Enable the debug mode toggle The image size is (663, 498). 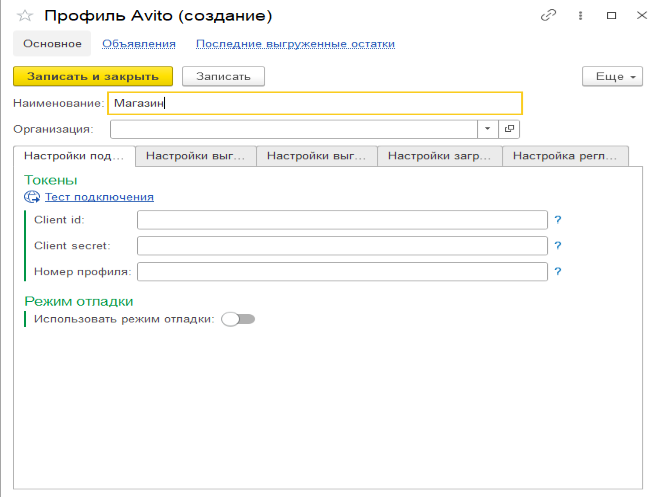(238, 319)
